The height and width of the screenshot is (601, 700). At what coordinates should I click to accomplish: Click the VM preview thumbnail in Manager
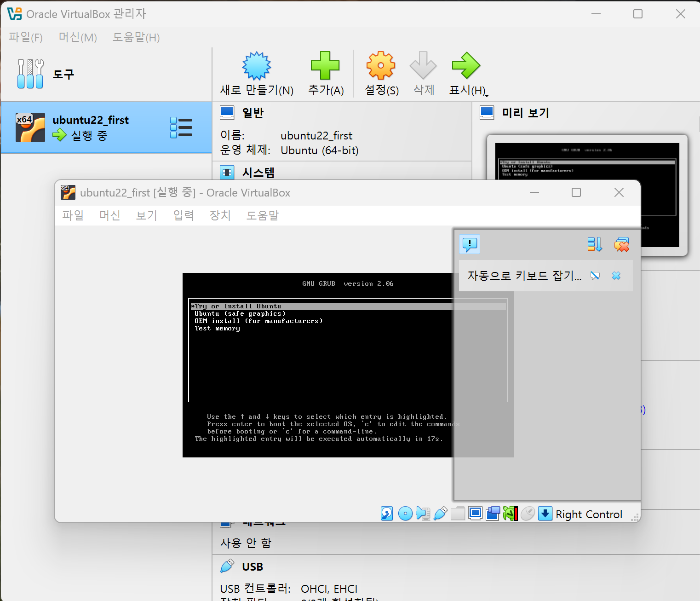[x=587, y=195]
